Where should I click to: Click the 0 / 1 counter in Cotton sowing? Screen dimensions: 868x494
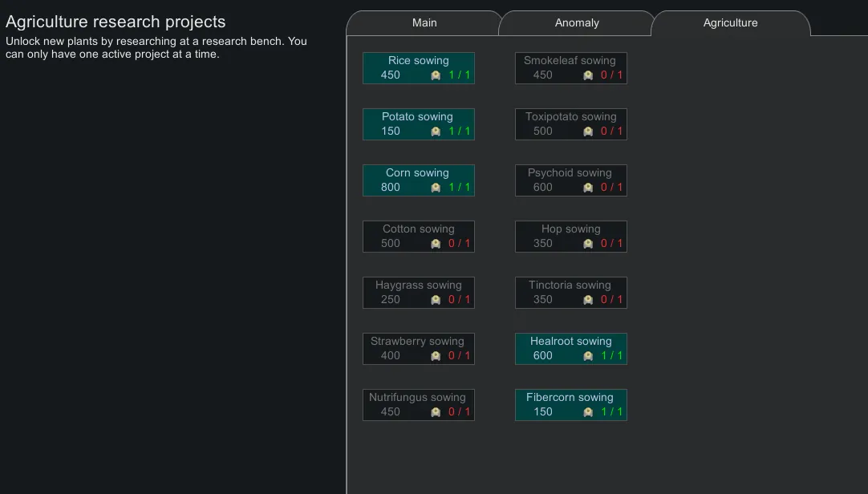460,244
